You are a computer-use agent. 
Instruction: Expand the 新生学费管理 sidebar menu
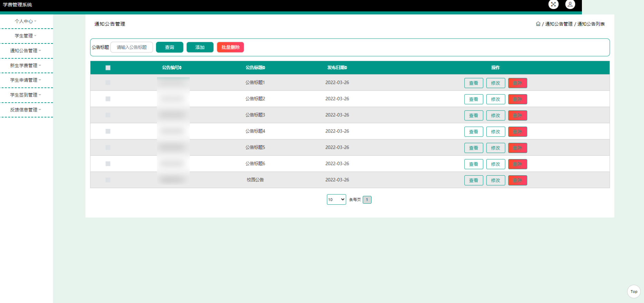pyautogui.click(x=26, y=66)
